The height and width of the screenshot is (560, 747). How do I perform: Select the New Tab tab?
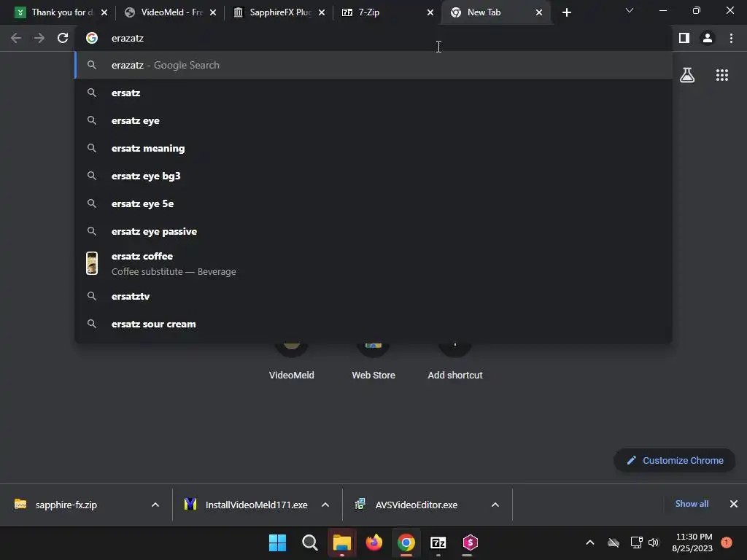495,12
